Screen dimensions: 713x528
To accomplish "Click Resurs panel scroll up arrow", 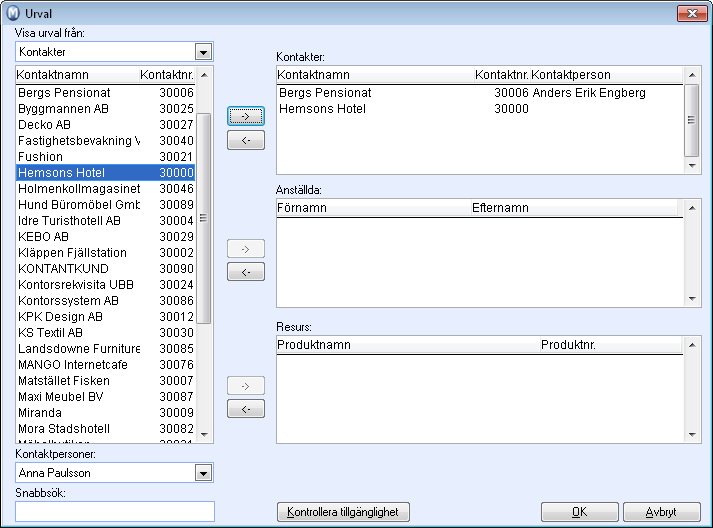I will 692,345.
